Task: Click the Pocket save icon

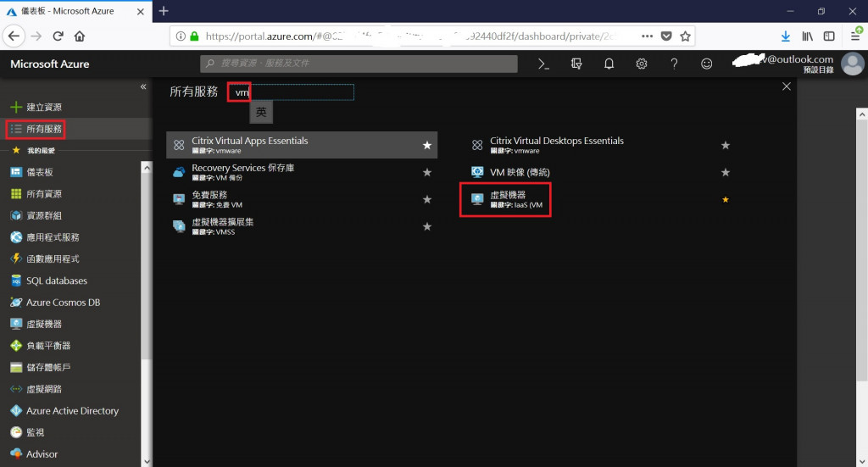Action: click(666, 36)
